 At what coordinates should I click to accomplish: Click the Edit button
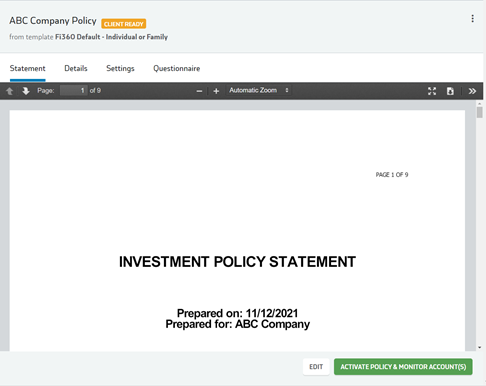point(316,367)
